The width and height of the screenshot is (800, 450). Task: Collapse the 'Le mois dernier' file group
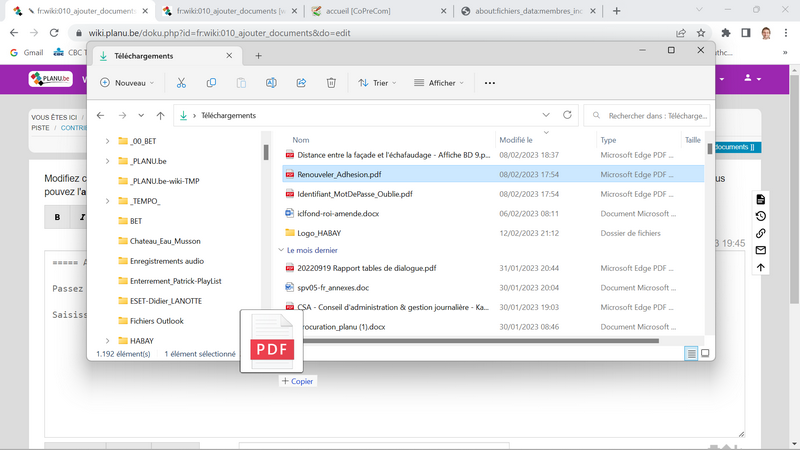point(280,250)
